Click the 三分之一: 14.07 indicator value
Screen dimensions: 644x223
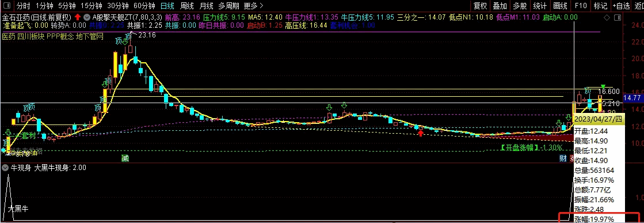pyautogui.click(x=421, y=18)
